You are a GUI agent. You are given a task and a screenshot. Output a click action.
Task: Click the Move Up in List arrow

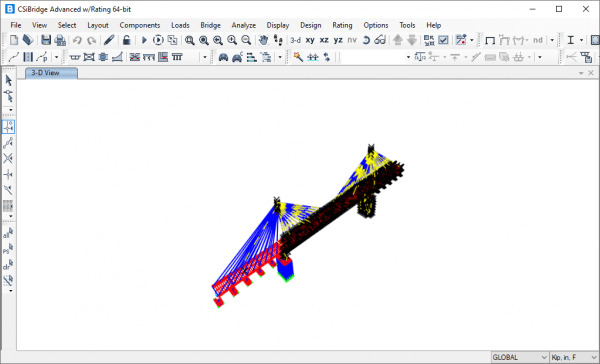pos(398,40)
